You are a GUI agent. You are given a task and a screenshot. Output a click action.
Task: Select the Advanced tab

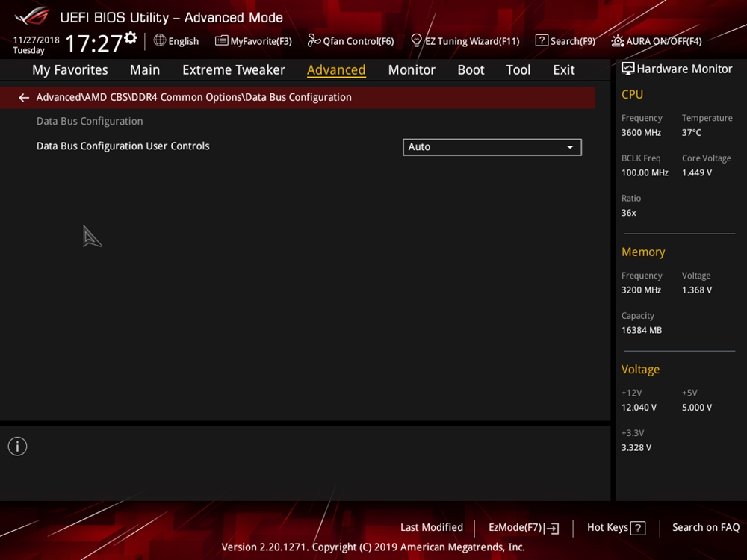point(336,70)
